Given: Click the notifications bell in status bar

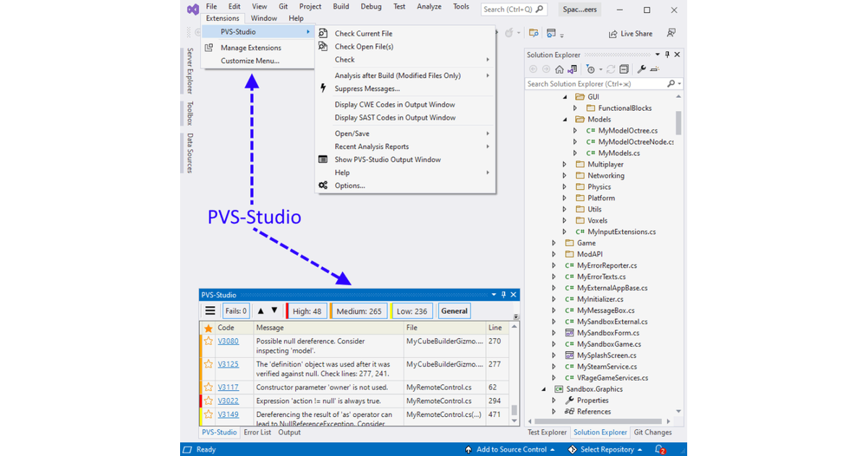Looking at the screenshot, I should (x=660, y=449).
